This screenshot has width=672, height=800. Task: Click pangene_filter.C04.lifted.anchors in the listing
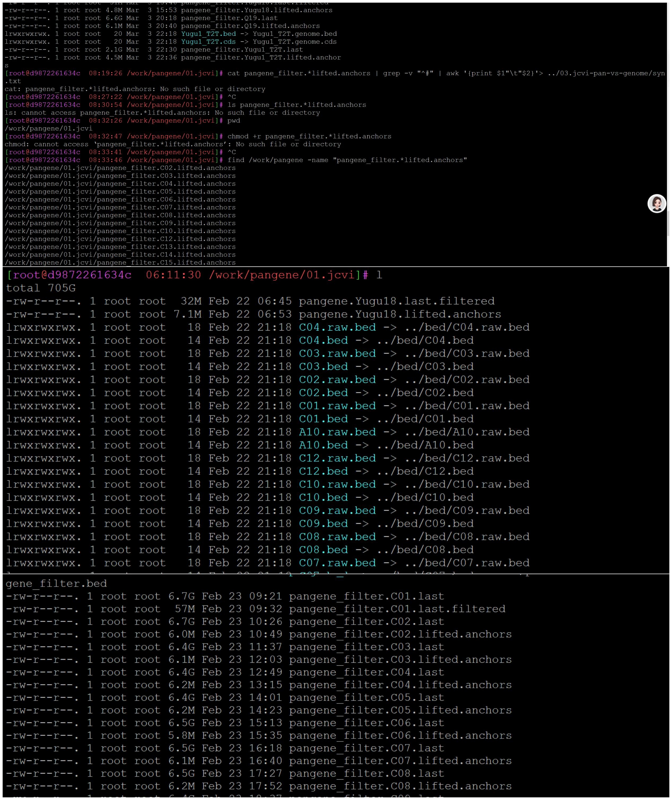click(400, 685)
